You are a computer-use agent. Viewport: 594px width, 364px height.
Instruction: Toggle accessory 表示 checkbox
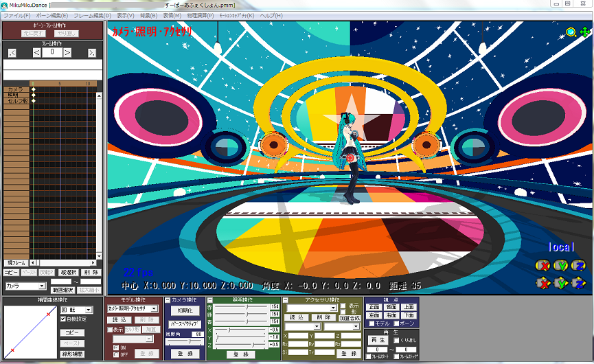pyautogui.click(x=343, y=306)
